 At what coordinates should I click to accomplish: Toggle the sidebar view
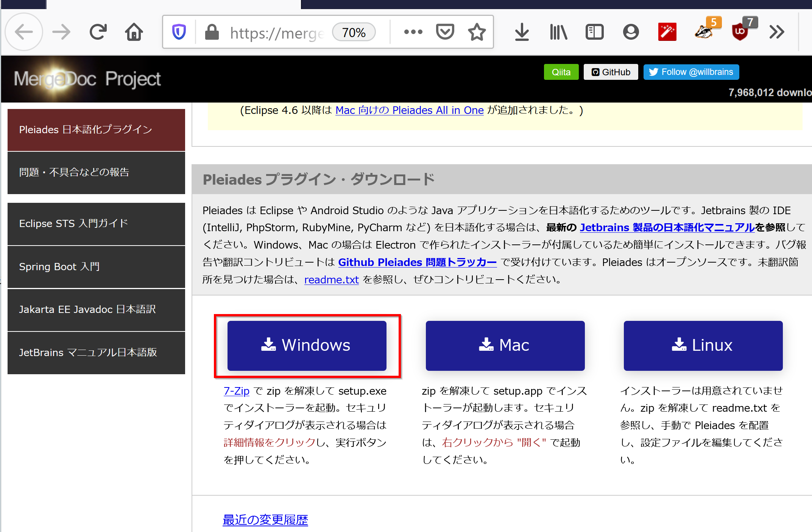coord(594,32)
